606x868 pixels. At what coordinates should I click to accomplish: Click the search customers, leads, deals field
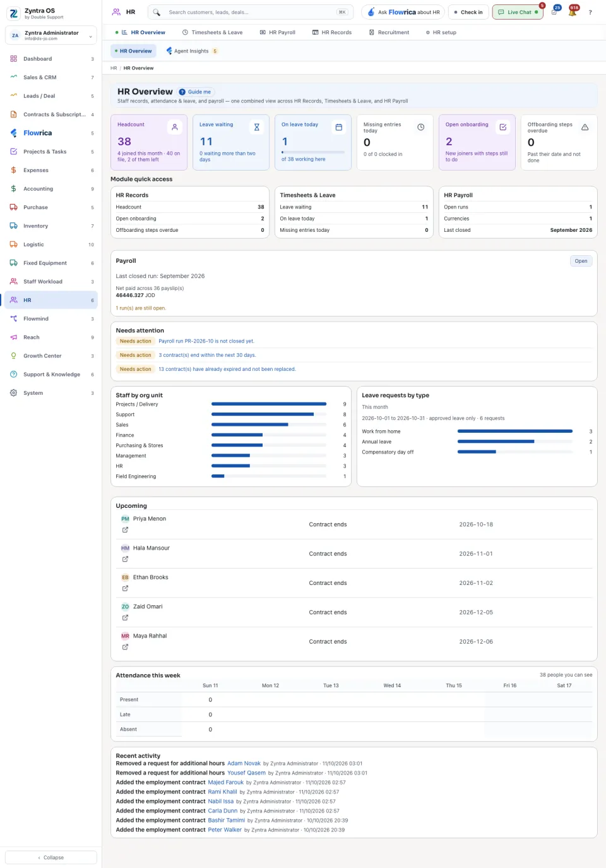click(251, 12)
